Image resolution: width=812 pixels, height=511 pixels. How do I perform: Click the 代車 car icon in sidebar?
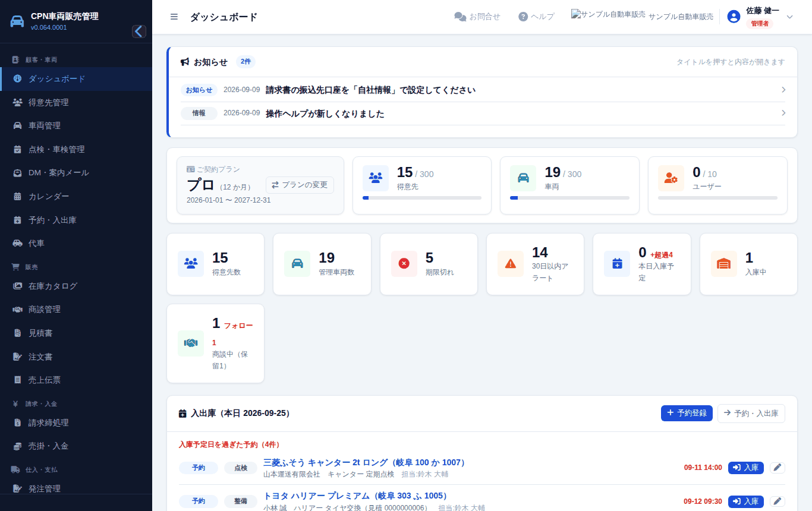(17, 243)
